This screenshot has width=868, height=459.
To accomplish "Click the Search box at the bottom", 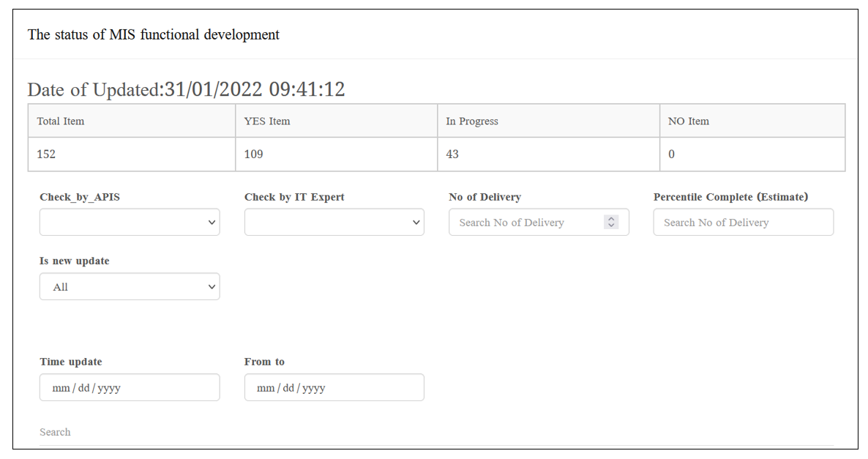I will (x=435, y=433).
